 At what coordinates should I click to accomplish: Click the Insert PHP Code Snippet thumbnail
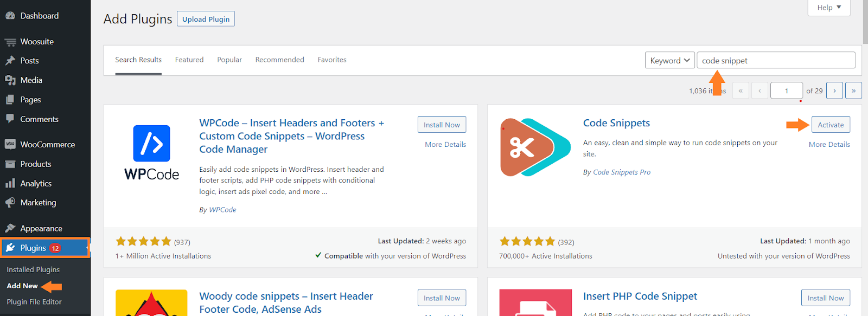tap(535, 302)
